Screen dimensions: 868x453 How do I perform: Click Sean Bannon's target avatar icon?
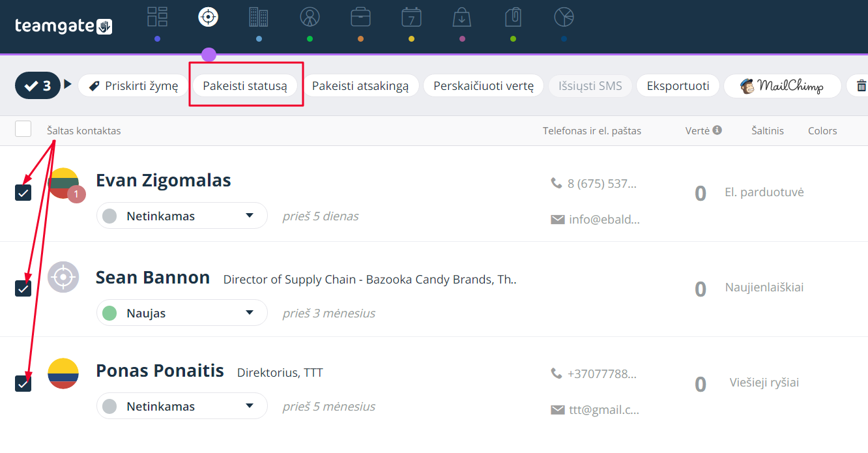point(63,277)
